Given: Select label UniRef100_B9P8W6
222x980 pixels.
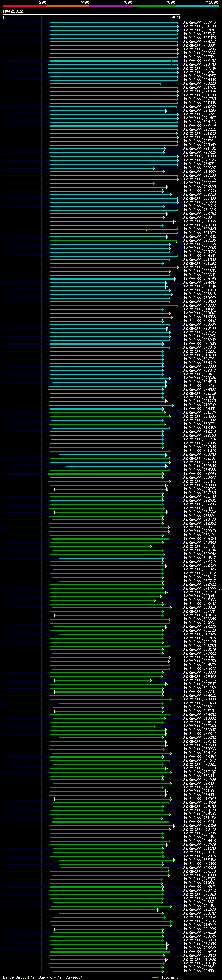Looking at the screenshot, I should [x=199, y=466].
